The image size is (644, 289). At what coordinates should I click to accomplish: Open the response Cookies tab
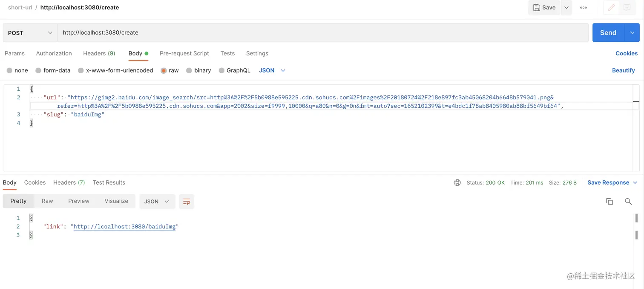pyautogui.click(x=35, y=182)
